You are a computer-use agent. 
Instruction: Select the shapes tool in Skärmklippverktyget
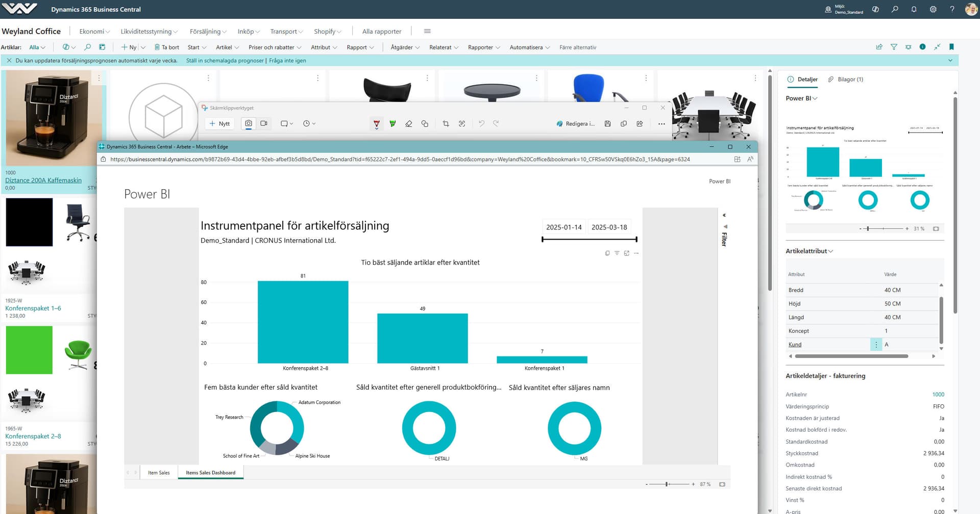(425, 123)
